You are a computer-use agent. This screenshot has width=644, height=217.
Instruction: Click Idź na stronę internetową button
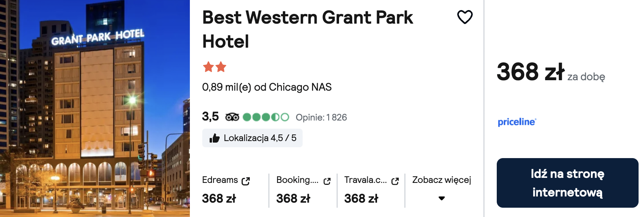(567, 183)
